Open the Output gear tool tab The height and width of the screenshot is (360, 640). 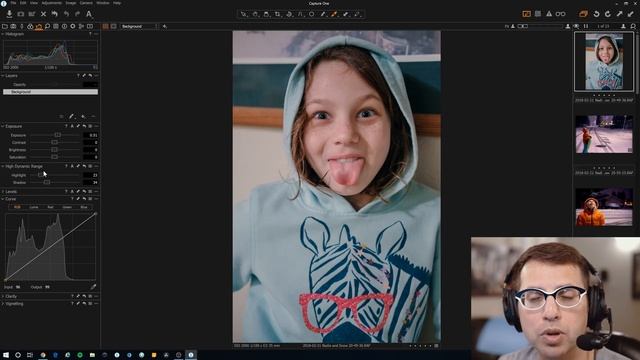[x=73, y=26]
